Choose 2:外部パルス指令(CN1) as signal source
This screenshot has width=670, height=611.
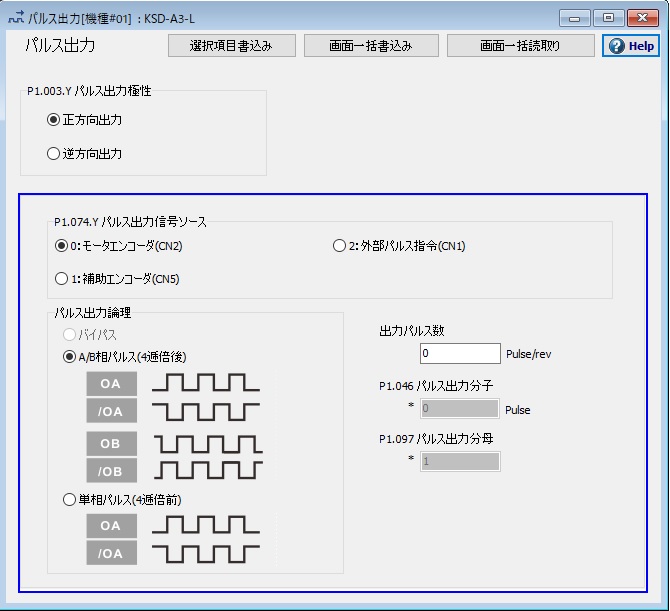[340, 246]
